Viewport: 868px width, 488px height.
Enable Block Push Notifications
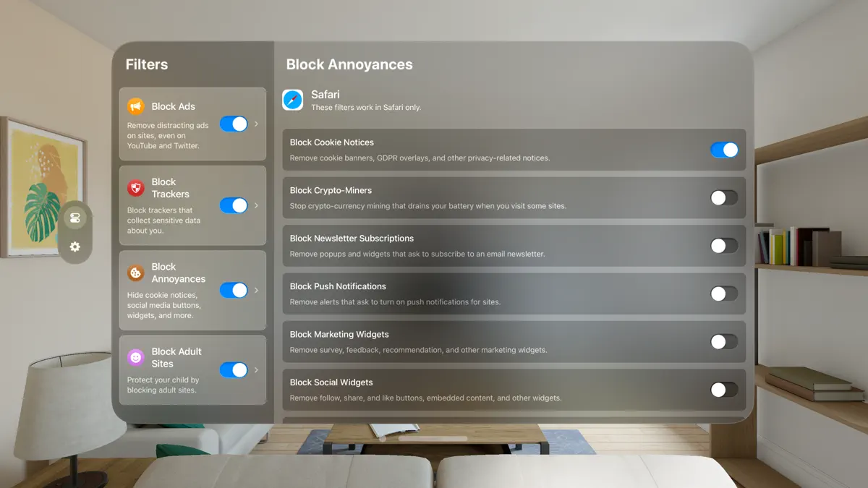(724, 294)
